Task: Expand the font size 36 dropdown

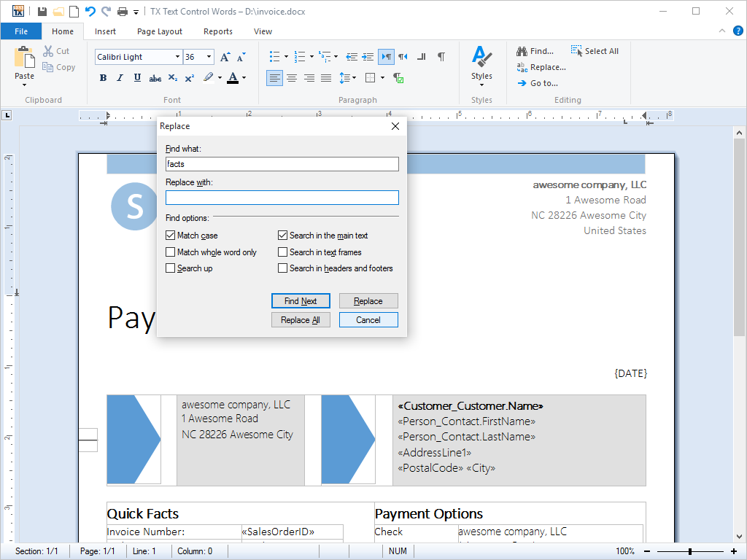Action: point(209,57)
